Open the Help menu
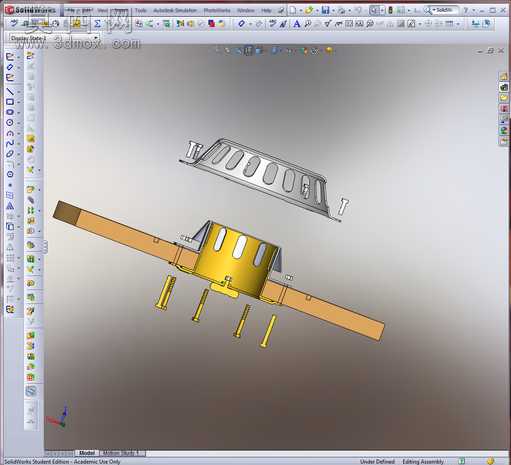Image resolution: width=511 pixels, height=465 pixels. (266, 10)
